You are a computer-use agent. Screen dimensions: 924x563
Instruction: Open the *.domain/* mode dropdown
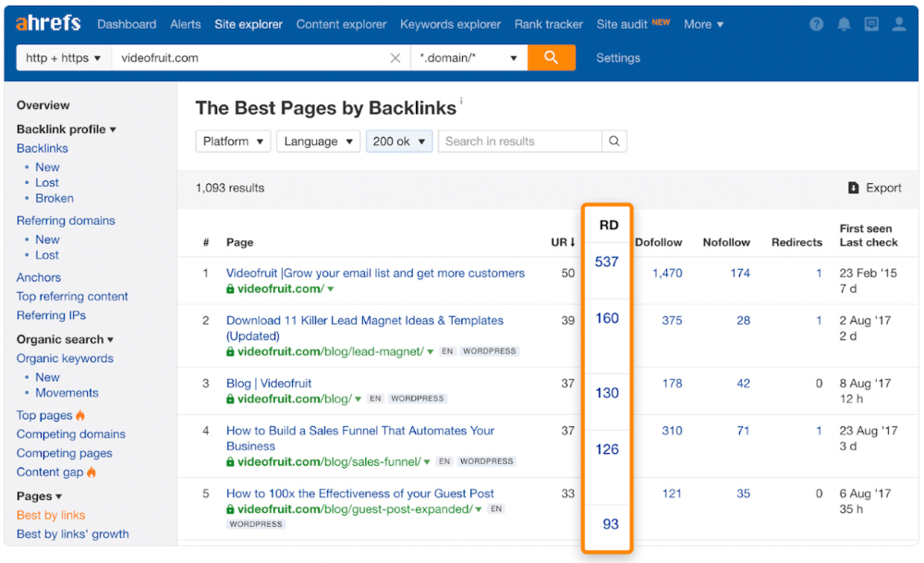tap(468, 57)
